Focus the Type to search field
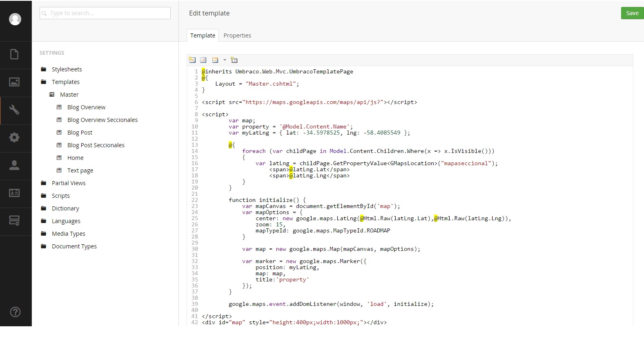The height and width of the screenshot is (343, 644). [105, 13]
